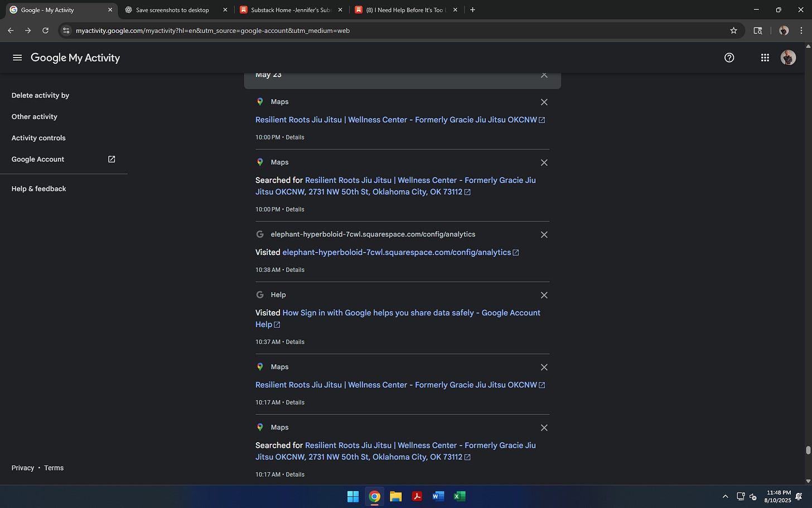Open Chrome's three-dot menu

pos(801,31)
